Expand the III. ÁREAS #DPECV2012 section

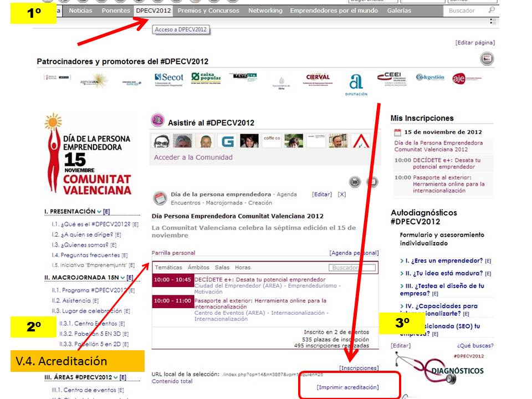pos(115,377)
